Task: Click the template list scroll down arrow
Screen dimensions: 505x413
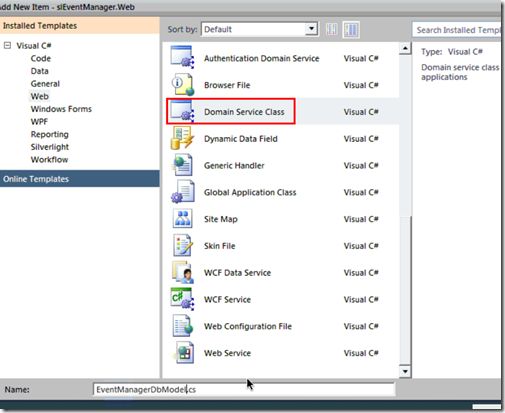Action: [405, 371]
